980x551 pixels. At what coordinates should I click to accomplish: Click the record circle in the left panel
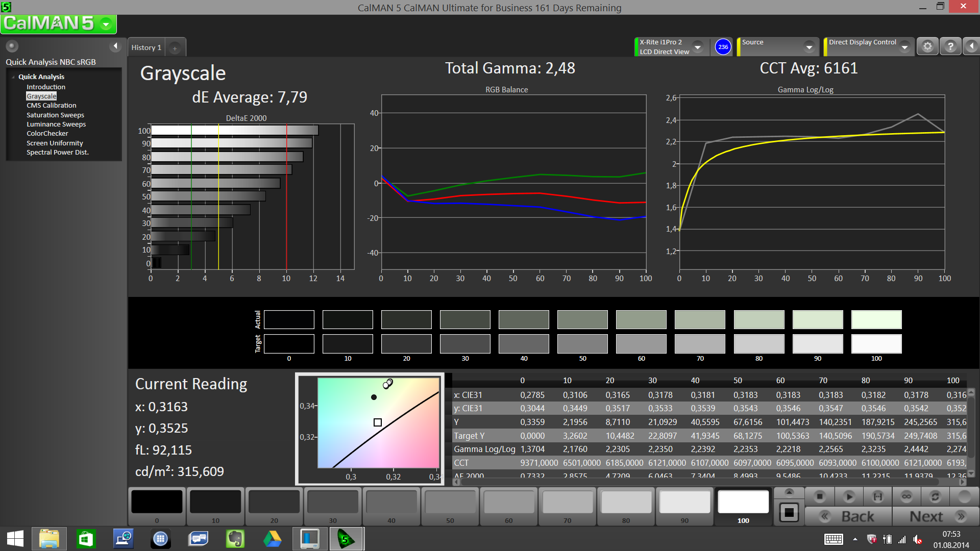[x=12, y=46]
